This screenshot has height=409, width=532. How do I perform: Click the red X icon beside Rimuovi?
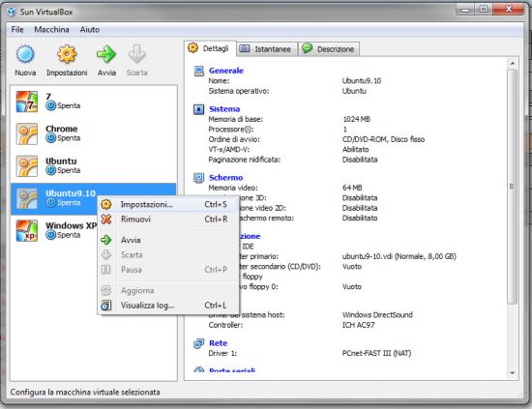tap(106, 219)
